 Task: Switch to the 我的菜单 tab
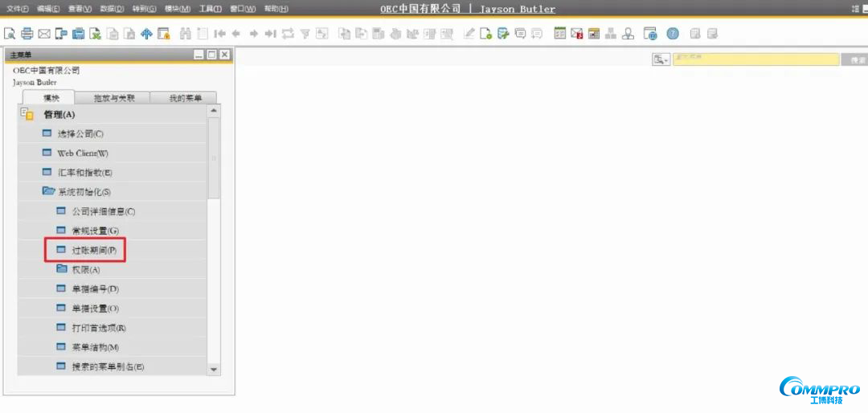point(185,98)
